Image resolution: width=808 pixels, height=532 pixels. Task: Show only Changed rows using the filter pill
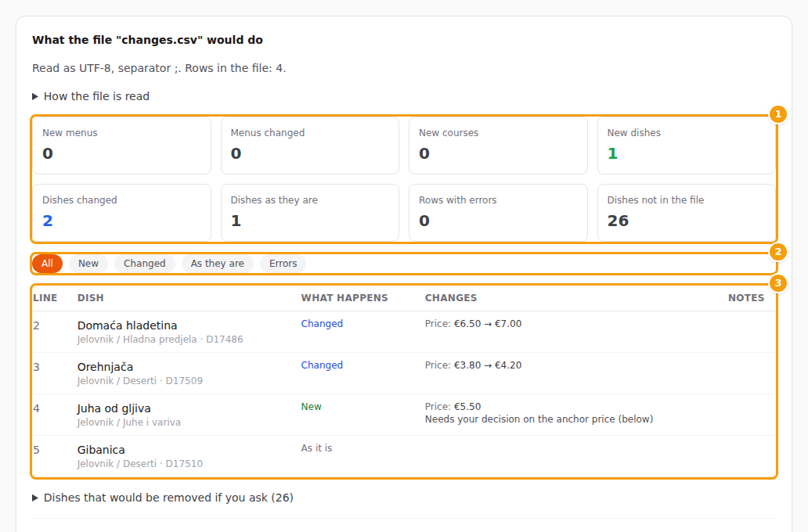[144, 263]
